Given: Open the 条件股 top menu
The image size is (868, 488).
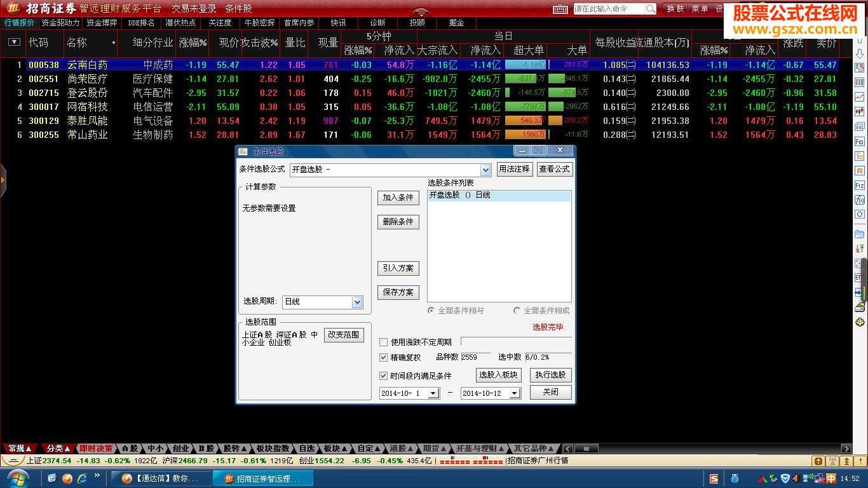Looking at the screenshot, I should [238, 9].
